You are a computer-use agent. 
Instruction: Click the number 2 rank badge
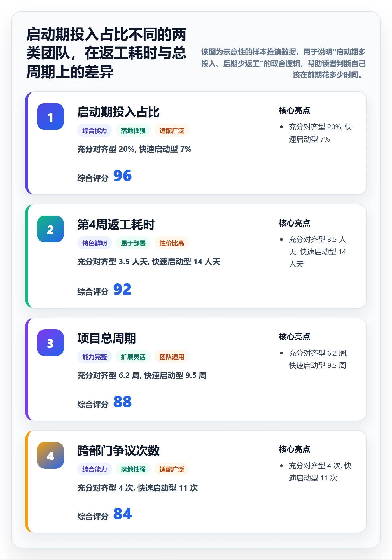pyautogui.click(x=50, y=229)
